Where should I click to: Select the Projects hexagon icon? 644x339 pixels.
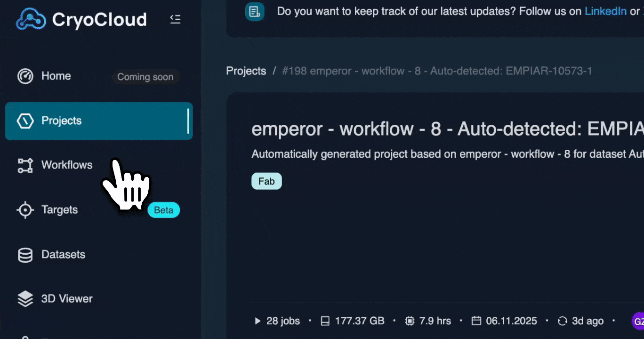[x=25, y=121]
